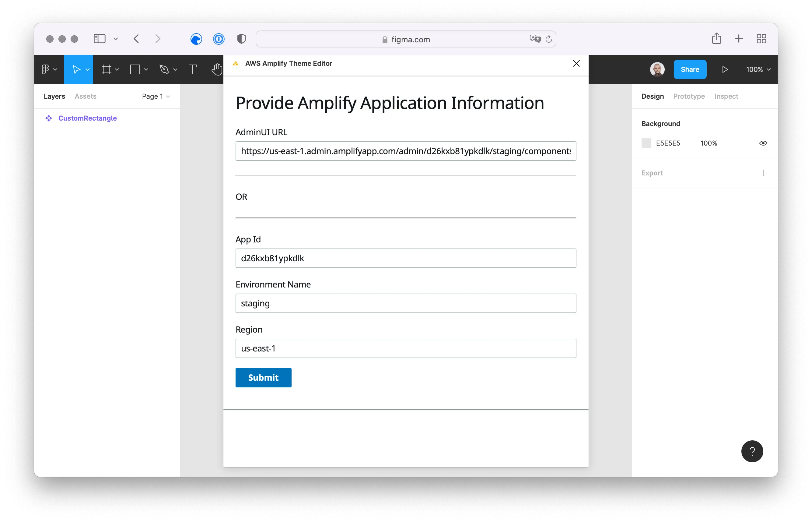Select the Move tool
The height and width of the screenshot is (522, 812).
click(x=77, y=69)
